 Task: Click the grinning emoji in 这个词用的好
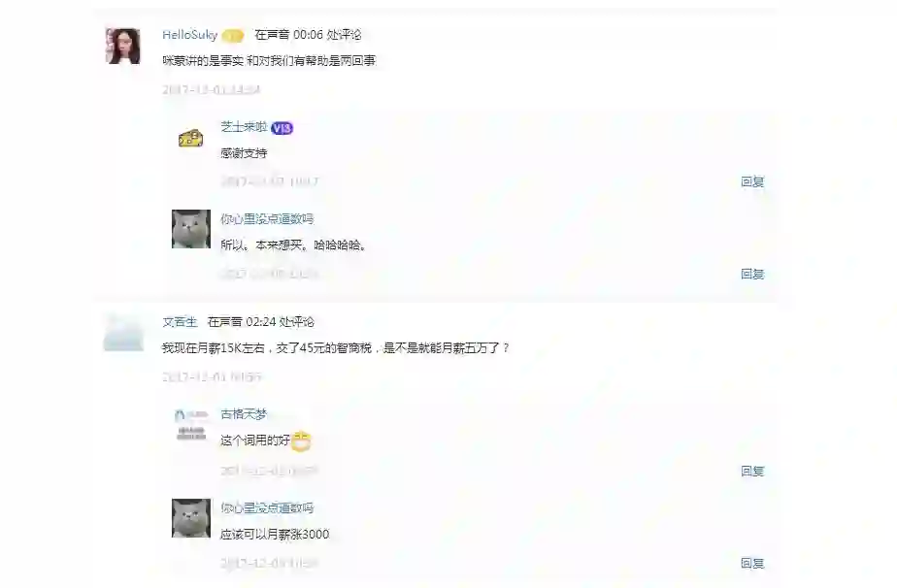point(301,441)
